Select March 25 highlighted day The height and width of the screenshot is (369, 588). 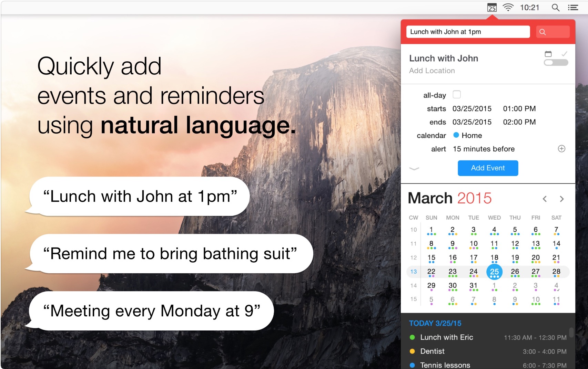tap(494, 272)
